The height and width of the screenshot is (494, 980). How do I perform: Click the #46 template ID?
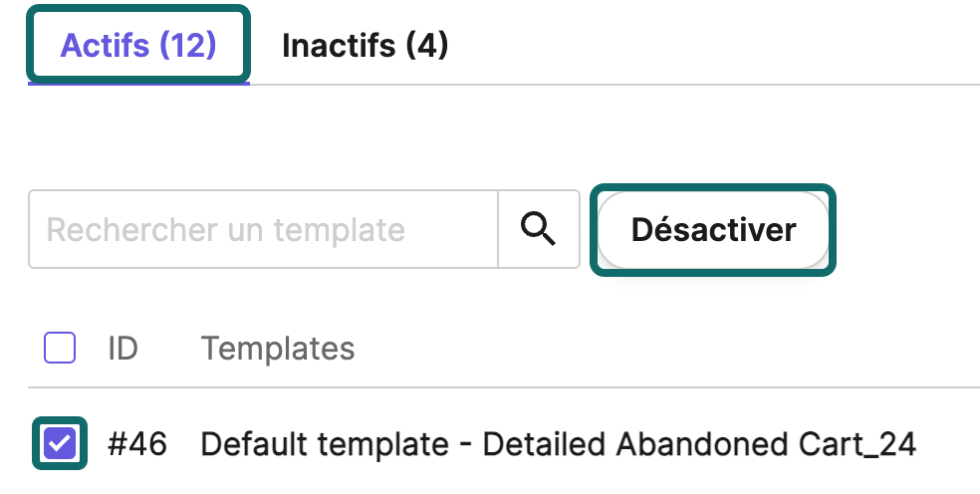pyautogui.click(x=137, y=444)
